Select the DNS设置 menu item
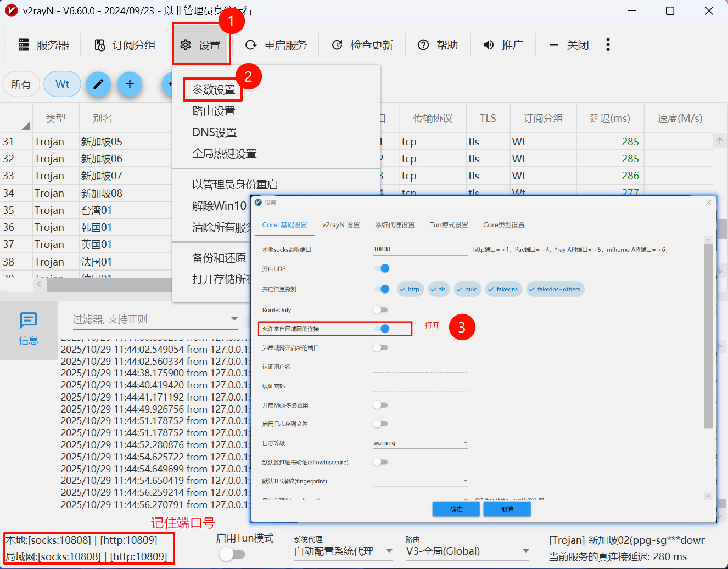 [214, 132]
